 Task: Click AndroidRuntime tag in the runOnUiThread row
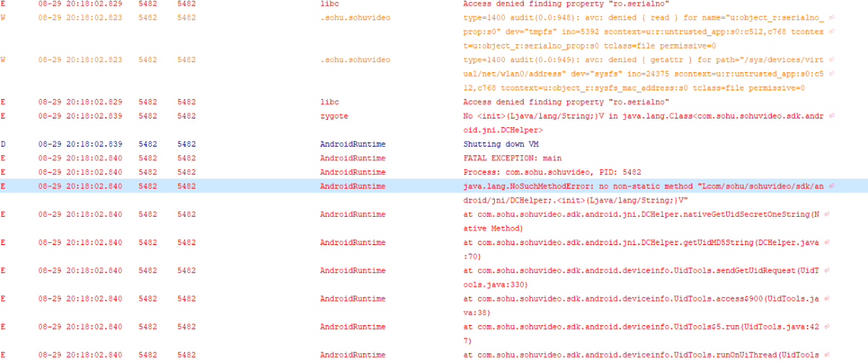coord(353,355)
